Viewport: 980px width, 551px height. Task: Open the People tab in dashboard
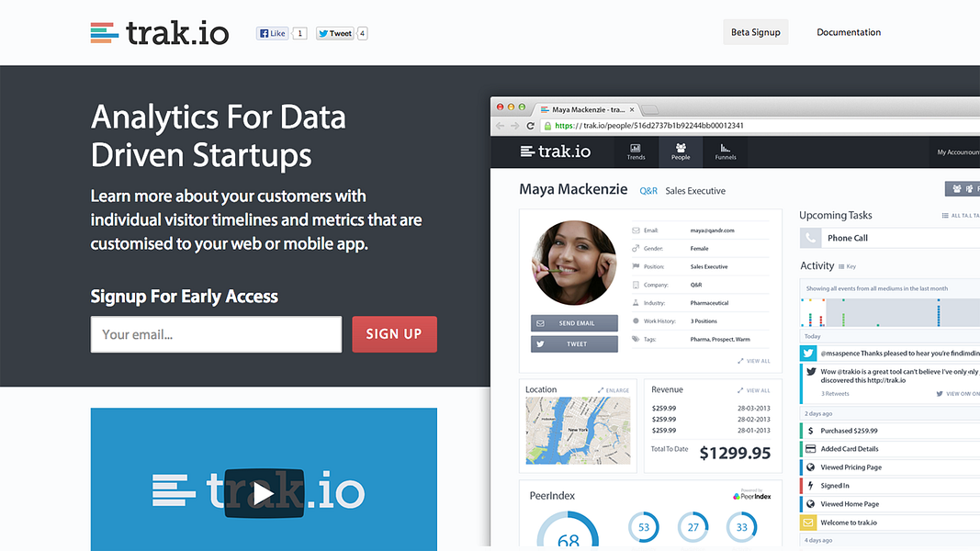(x=681, y=152)
